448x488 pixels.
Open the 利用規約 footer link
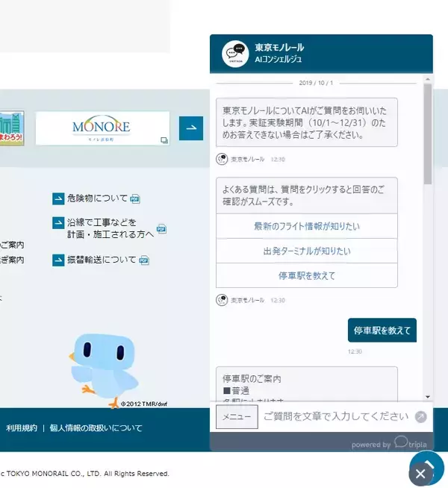(x=22, y=428)
